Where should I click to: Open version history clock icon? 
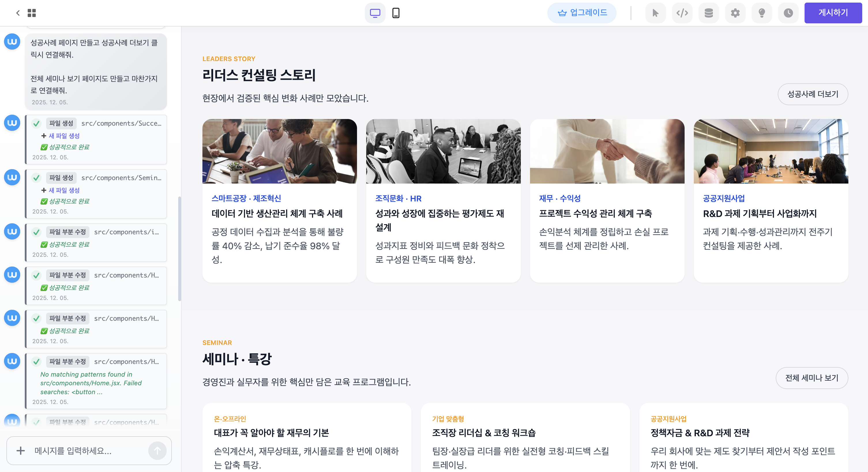(788, 13)
